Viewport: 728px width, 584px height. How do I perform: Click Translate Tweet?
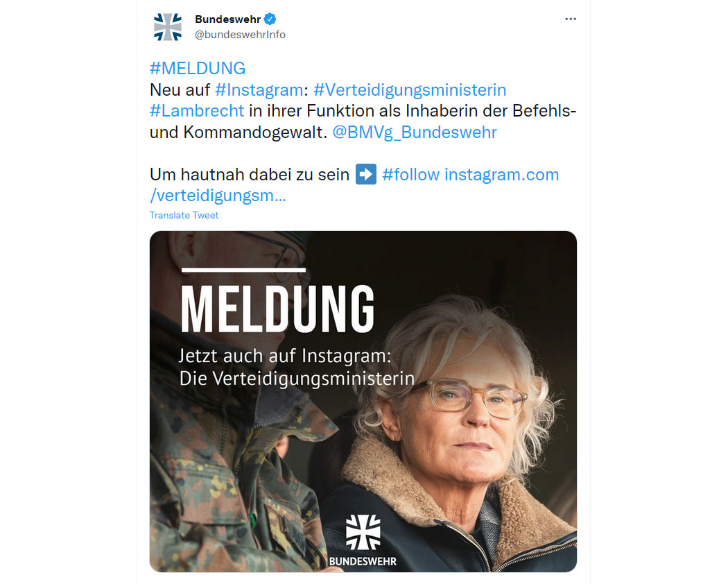pos(184,215)
